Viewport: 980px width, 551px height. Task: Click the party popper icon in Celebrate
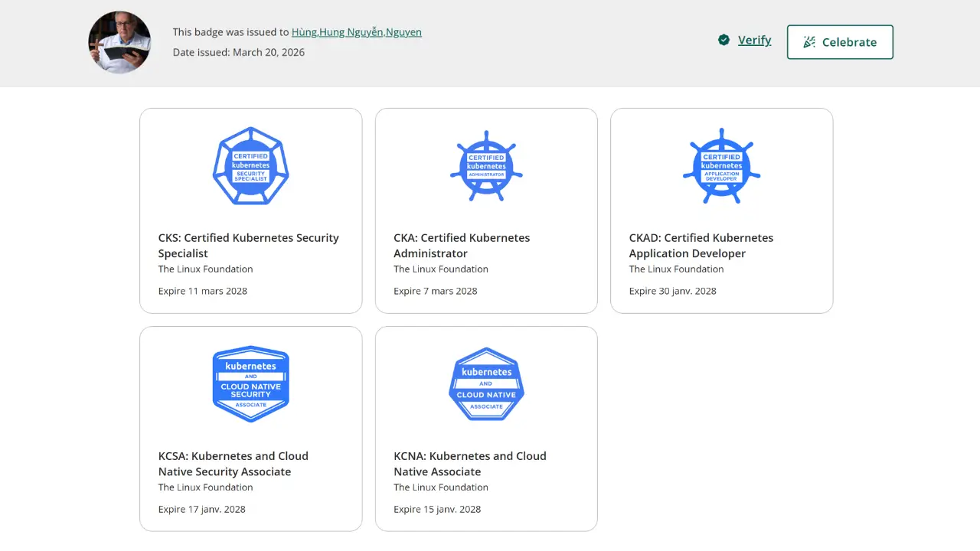tap(809, 42)
